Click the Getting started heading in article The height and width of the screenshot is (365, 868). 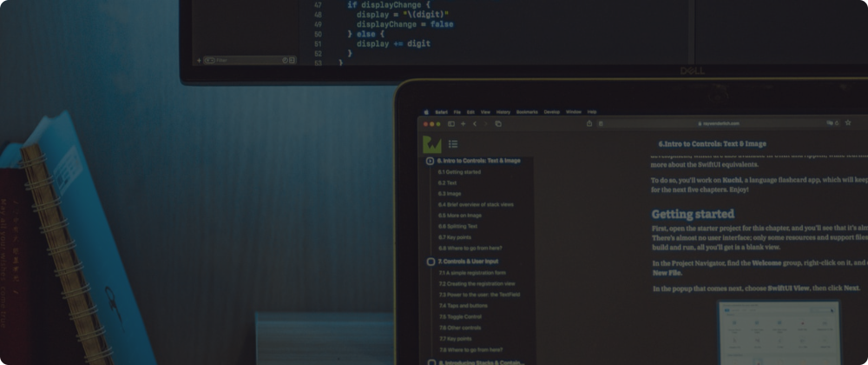click(x=693, y=215)
